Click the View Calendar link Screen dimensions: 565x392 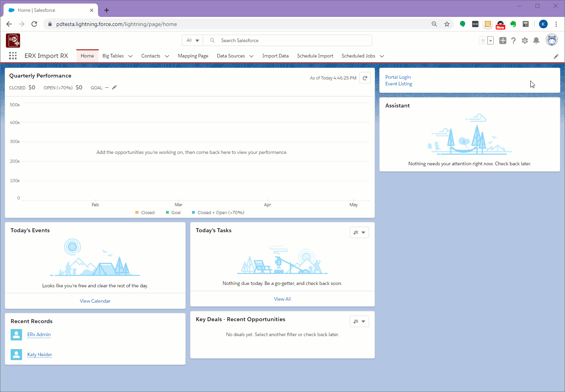95,301
